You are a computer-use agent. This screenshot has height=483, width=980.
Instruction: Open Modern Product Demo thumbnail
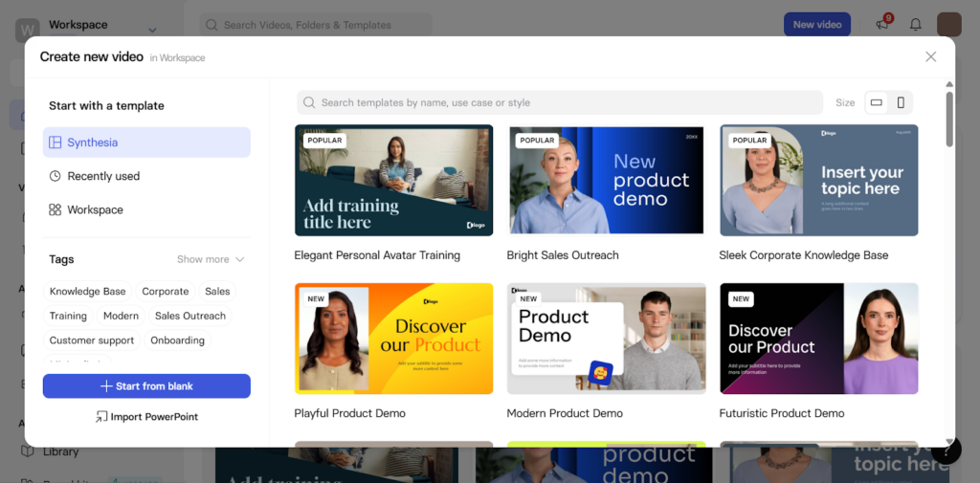point(606,339)
